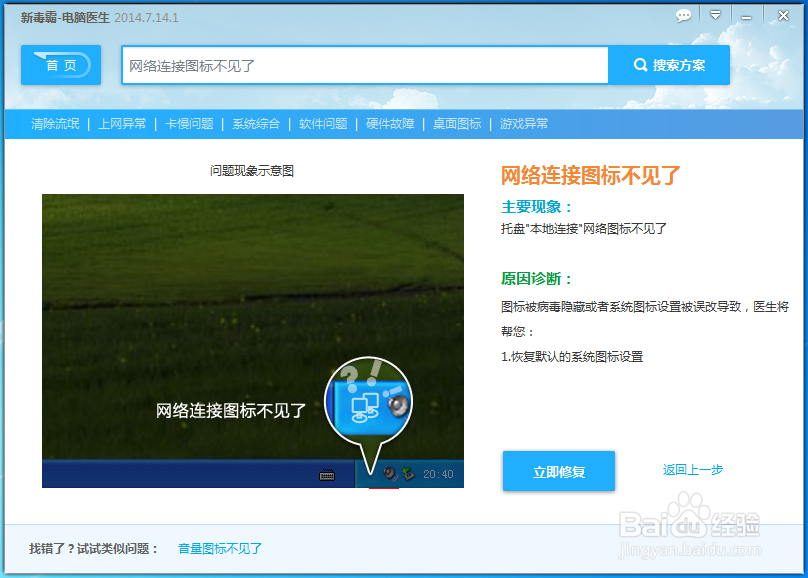Click the keyboard icon in illustrated taskbar

[x=327, y=475]
